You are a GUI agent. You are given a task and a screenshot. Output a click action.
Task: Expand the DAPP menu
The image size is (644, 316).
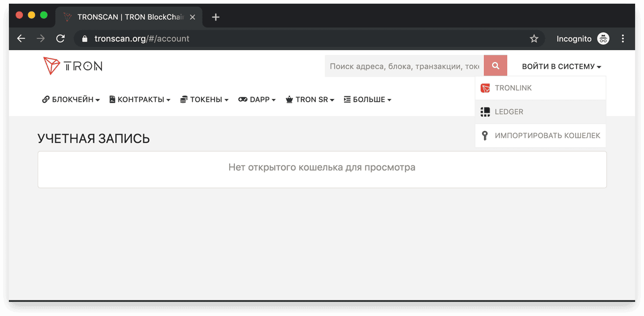pos(257,100)
